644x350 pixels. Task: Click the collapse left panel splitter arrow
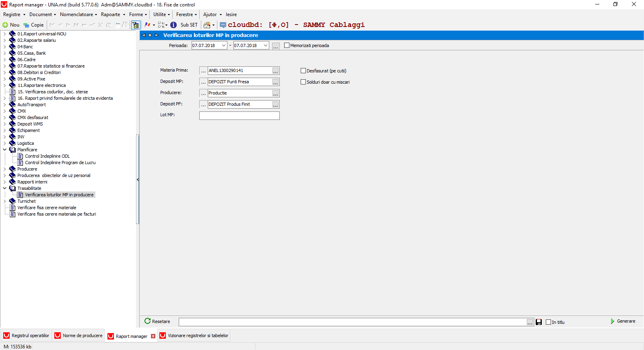click(138, 180)
